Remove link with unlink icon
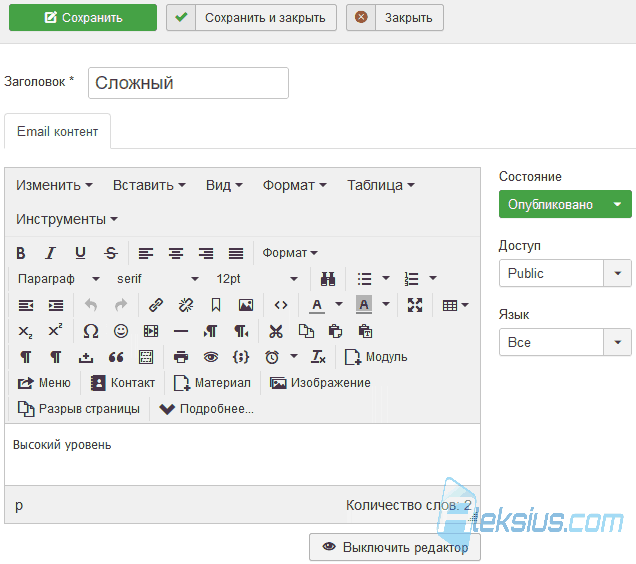636x564 pixels. pos(186,305)
